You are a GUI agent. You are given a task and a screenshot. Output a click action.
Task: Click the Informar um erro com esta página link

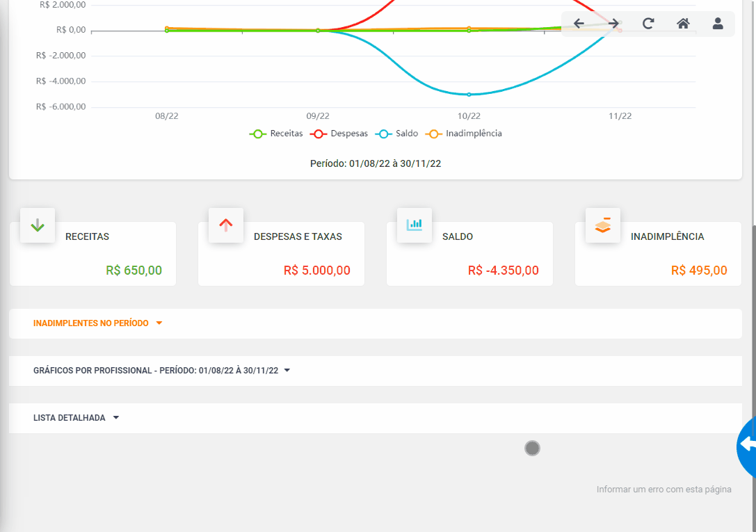tap(664, 490)
